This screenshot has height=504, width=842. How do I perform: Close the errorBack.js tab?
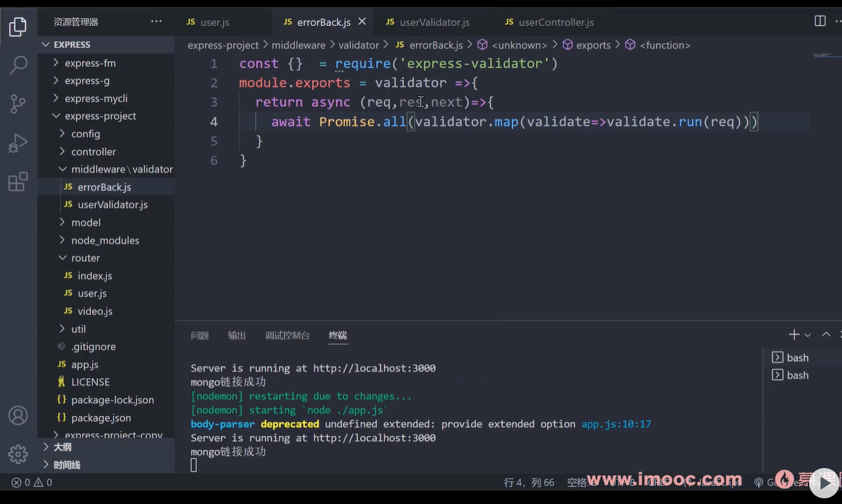(362, 21)
